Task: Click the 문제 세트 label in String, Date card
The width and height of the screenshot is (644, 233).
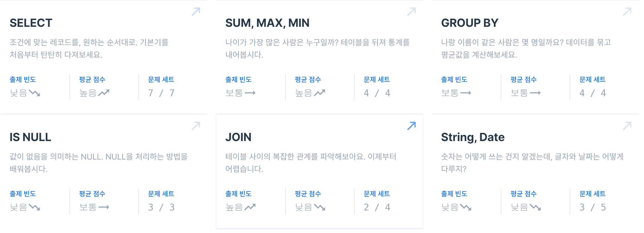Action: 592,194
